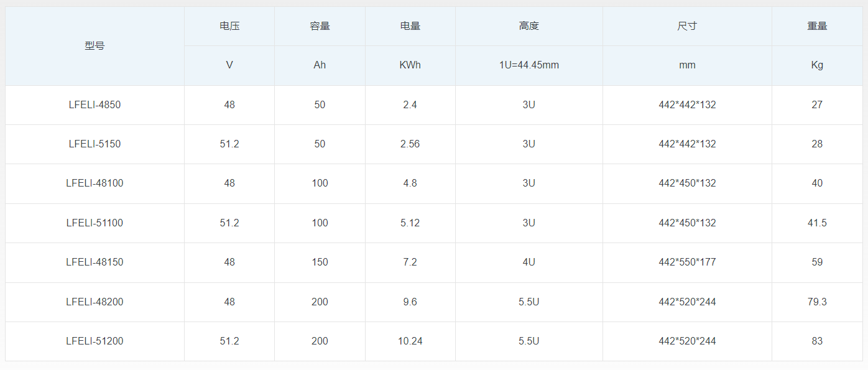Click model LFELI-51100
This screenshot has height=370, width=868.
95,223
